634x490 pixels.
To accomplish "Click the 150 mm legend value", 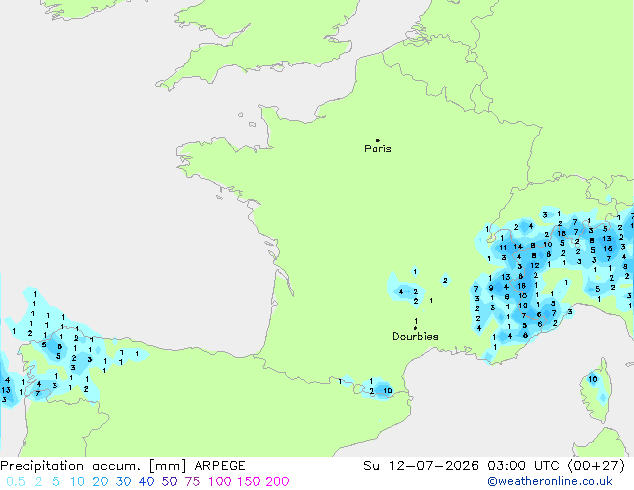I will 249,482.
